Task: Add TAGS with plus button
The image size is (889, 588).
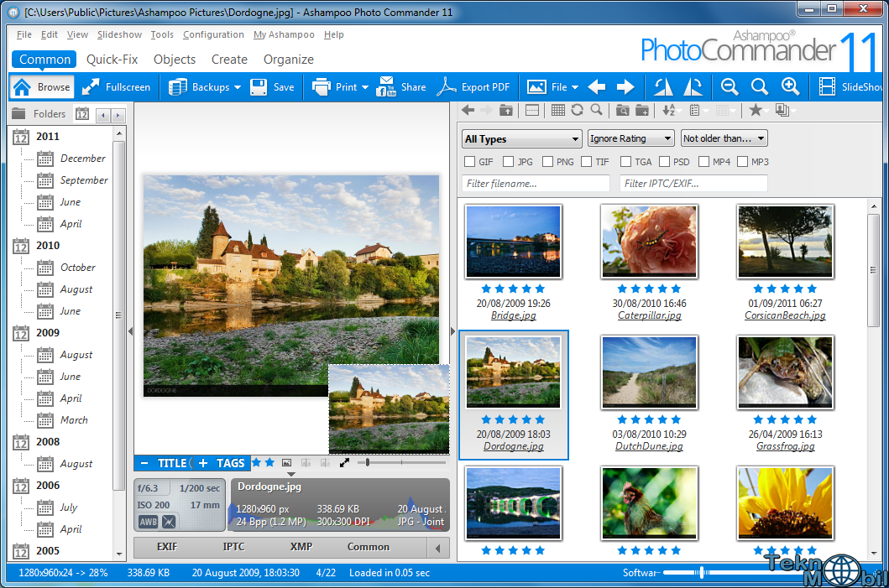Action: click(203, 463)
